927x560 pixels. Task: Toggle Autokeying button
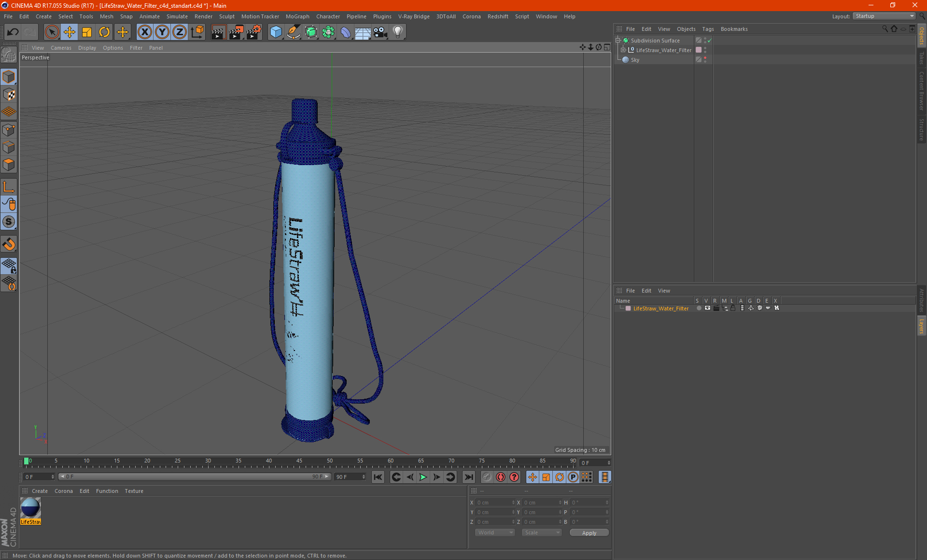pyautogui.click(x=501, y=477)
